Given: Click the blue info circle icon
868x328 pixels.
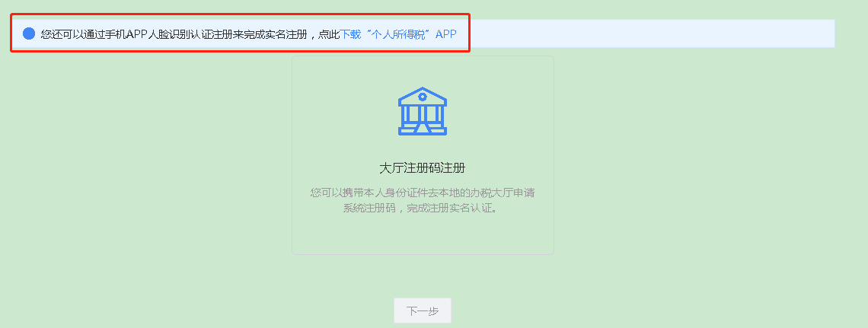Looking at the screenshot, I should [x=29, y=33].
